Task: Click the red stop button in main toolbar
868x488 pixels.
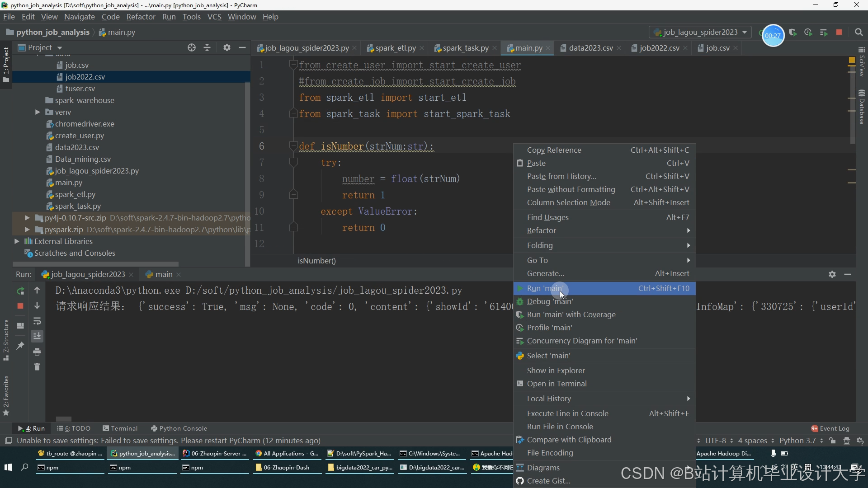Action: [x=839, y=33]
